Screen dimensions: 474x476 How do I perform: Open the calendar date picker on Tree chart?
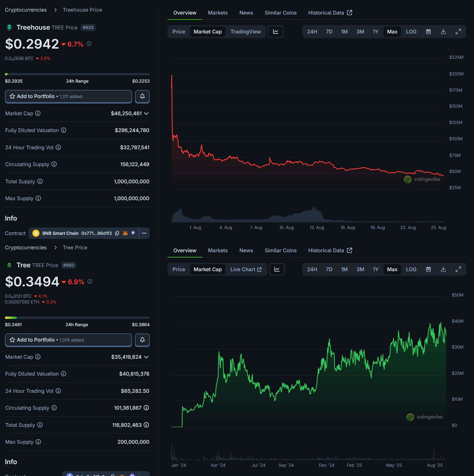point(428,269)
